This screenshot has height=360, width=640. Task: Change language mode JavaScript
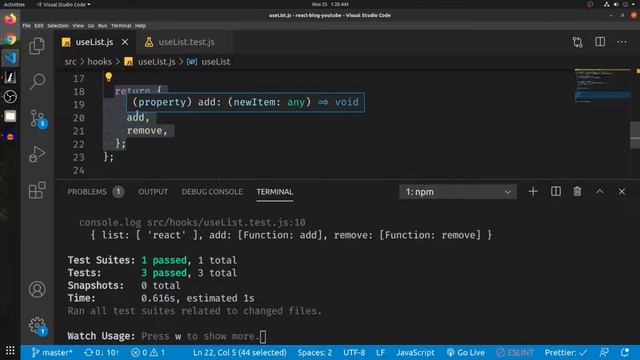(415, 353)
